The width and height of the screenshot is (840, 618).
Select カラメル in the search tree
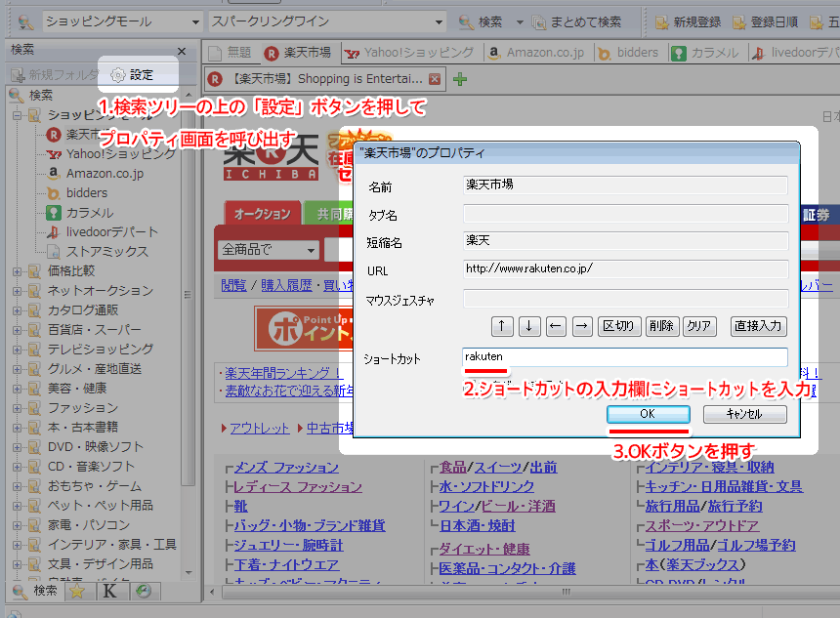click(80, 213)
